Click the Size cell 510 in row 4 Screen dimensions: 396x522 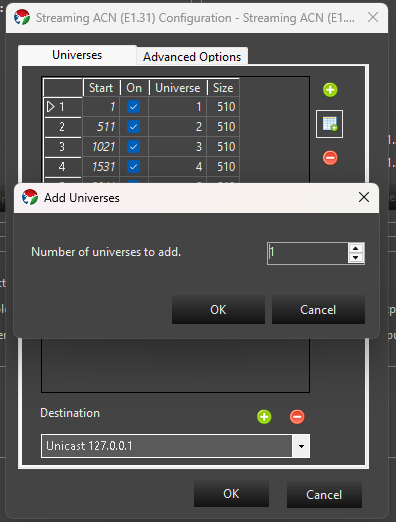click(x=223, y=167)
